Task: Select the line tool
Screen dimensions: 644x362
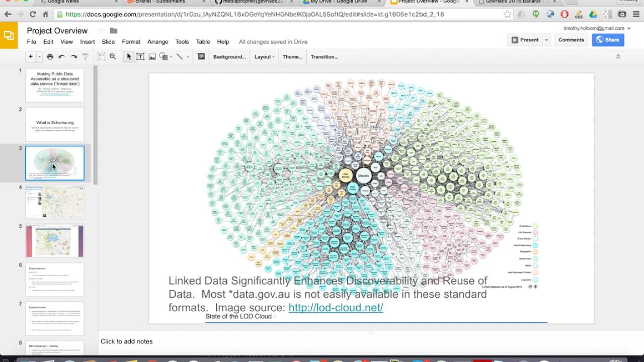Action: point(179,57)
